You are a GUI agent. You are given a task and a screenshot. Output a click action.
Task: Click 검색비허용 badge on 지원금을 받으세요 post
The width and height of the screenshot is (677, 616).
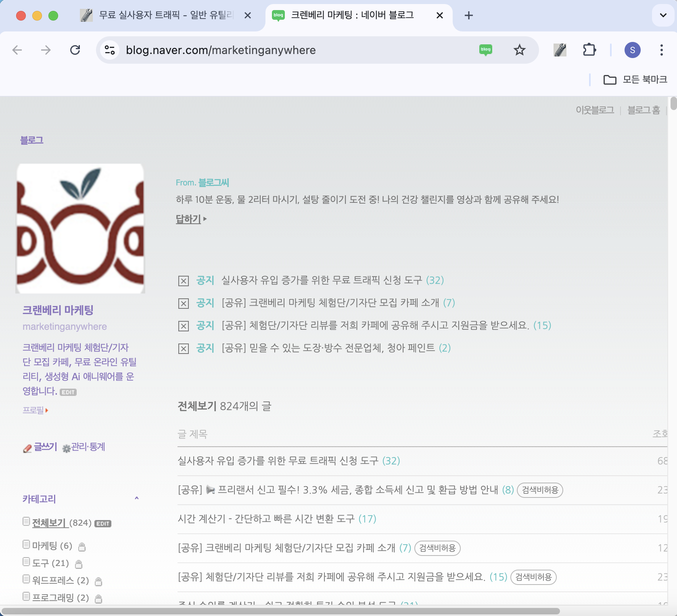pyautogui.click(x=533, y=577)
